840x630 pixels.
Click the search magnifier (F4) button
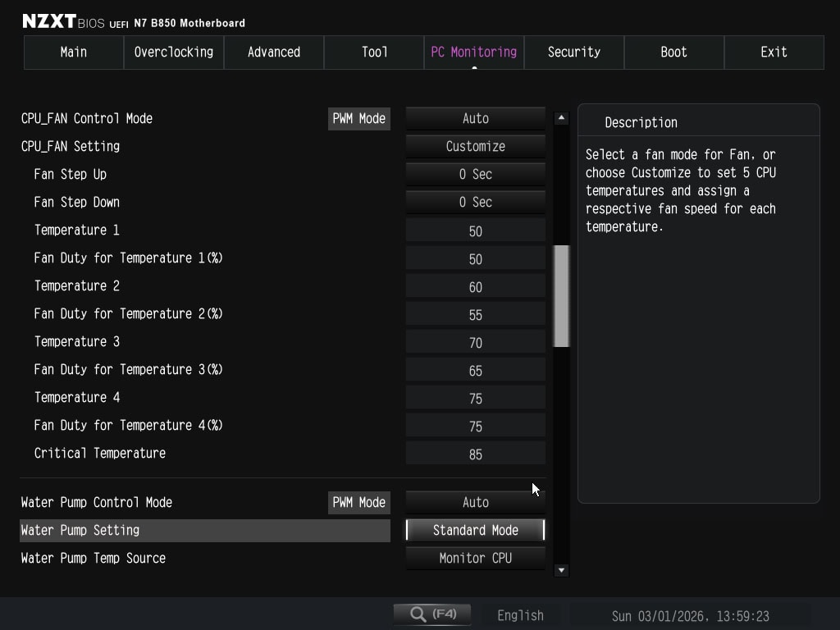coord(431,614)
